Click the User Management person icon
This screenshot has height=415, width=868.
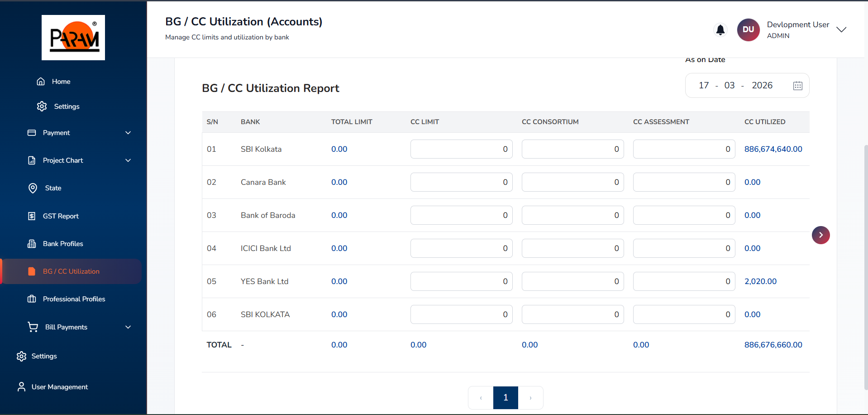point(21,387)
